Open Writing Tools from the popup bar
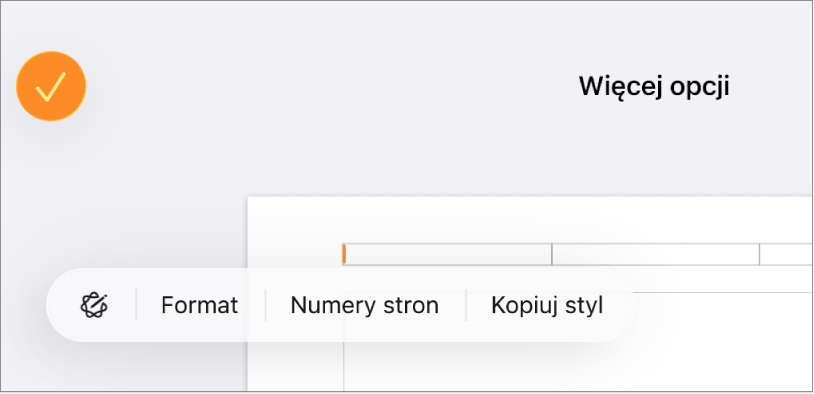 (x=94, y=305)
